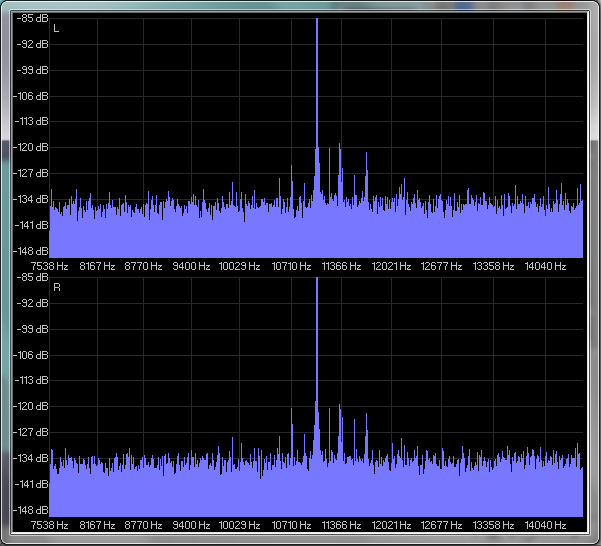Click 7538 Hz label under L plot
The width and height of the screenshot is (601, 546).
pyautogui.click(x=49, y=266)
